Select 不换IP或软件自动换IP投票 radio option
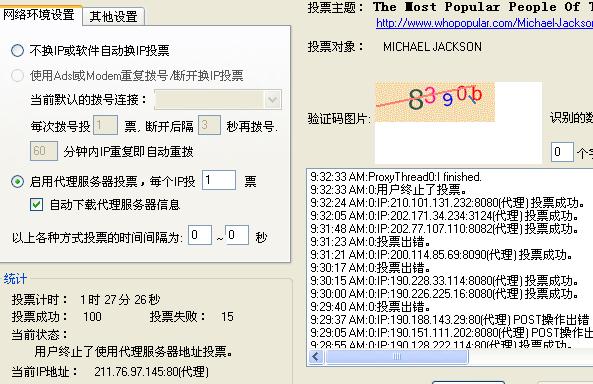The image size is (593, 384). [x=17, y=50]
